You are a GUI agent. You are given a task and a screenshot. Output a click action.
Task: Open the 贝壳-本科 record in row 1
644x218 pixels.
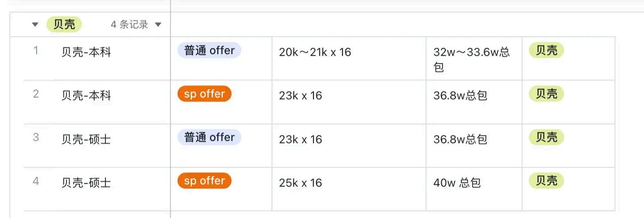click(x=86, y=52)
